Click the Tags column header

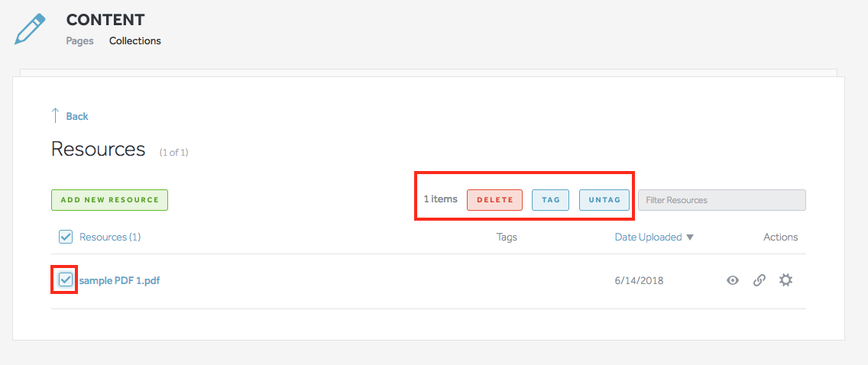(x=507, y=237)
